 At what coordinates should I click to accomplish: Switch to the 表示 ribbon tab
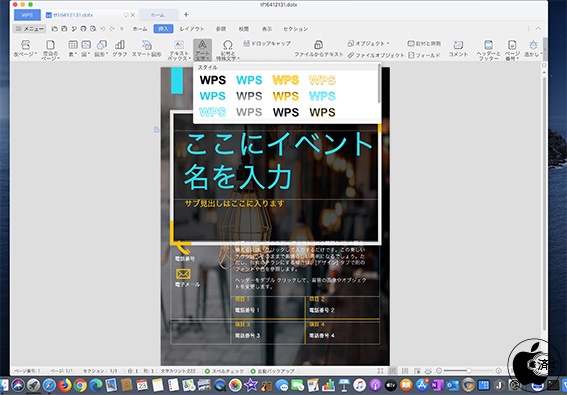tap(267, 29)
